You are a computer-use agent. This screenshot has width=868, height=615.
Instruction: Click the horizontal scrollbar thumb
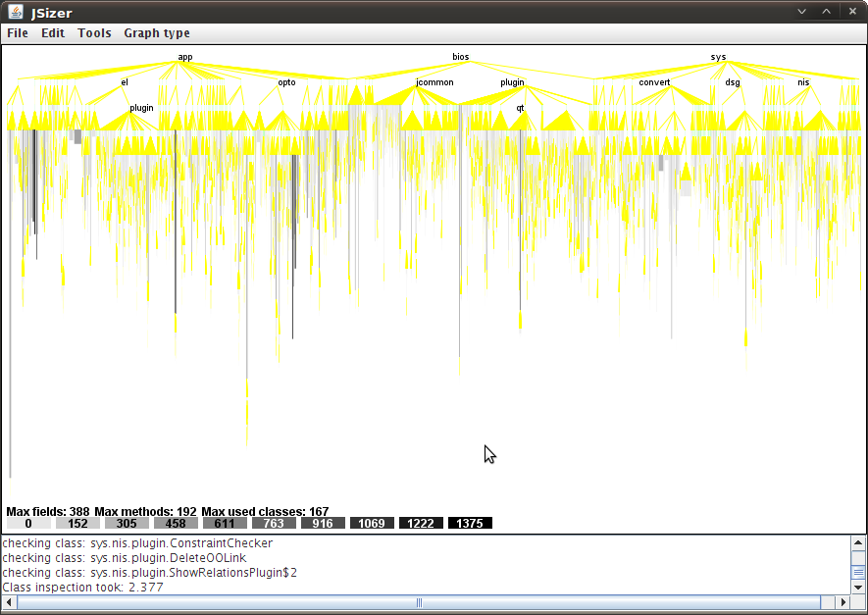tap(419, 601)
